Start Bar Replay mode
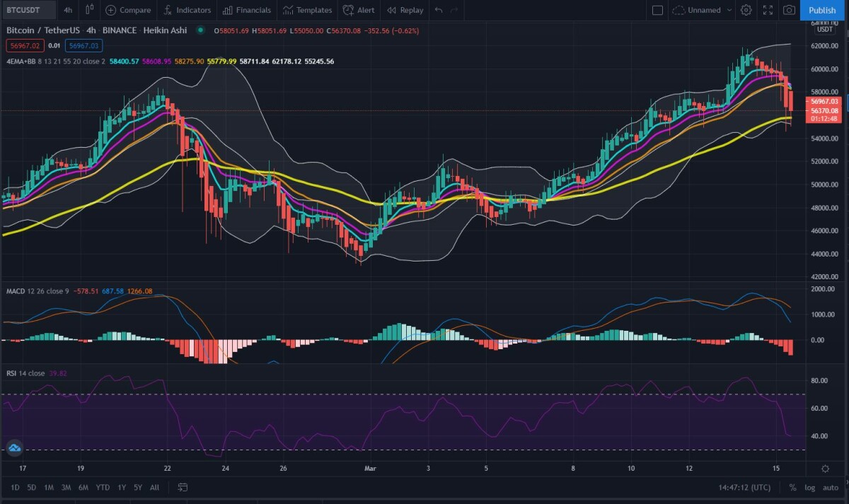This screenshot has height=504, width=849. click(x=404, y=10)
